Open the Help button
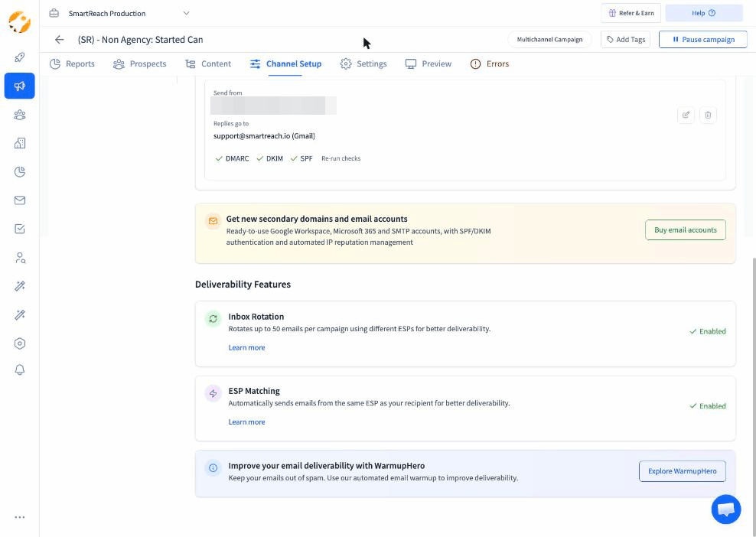 704,13
